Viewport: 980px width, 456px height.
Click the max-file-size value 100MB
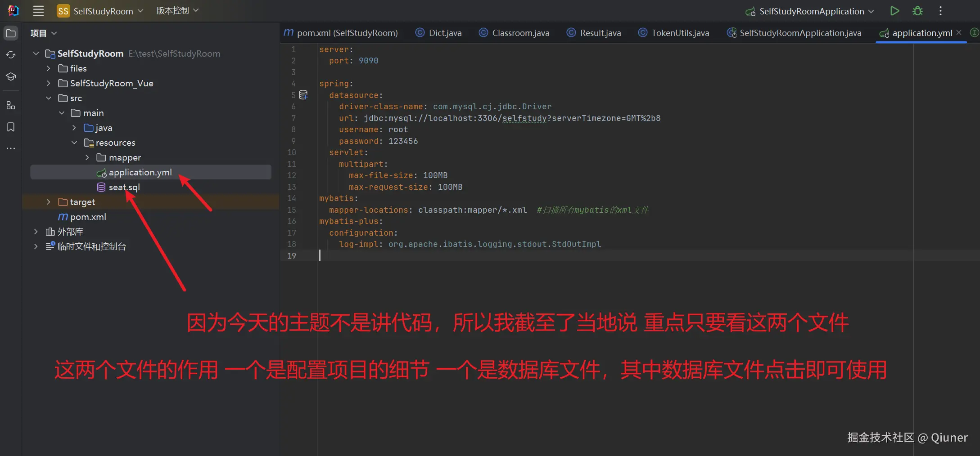pos(435,175)
